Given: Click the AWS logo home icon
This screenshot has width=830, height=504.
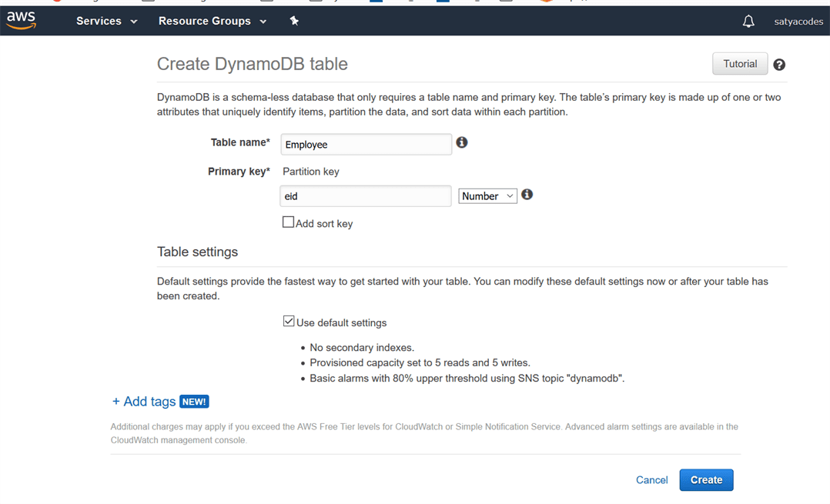Looking at the screenshot, I should coord(21,21).
